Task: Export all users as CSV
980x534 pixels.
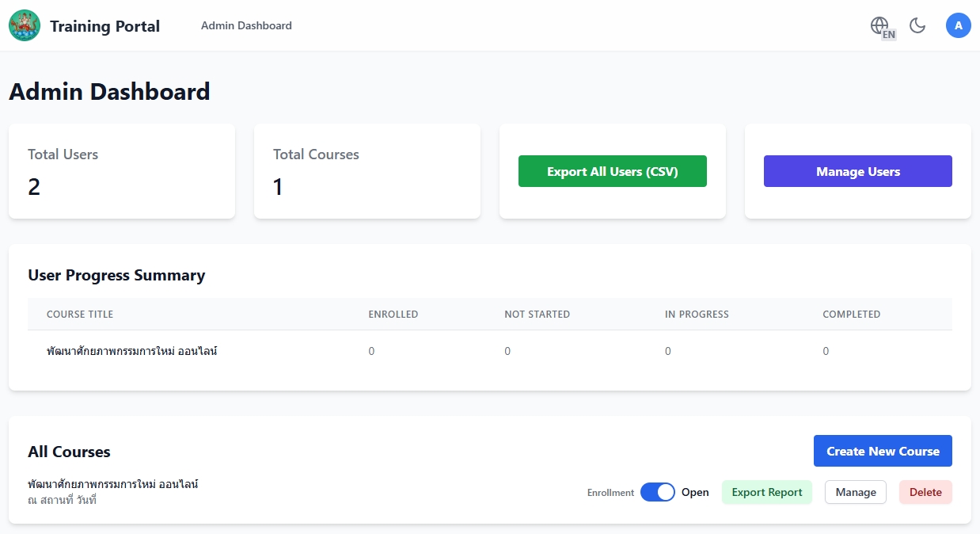Action: tap(612, 171)
